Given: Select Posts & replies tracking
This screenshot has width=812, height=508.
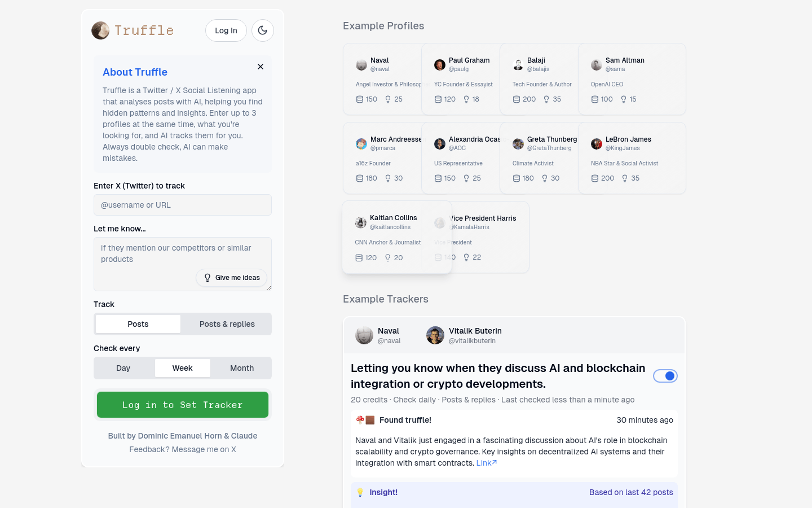Looking at the screenshot, I should pos(227,324).
